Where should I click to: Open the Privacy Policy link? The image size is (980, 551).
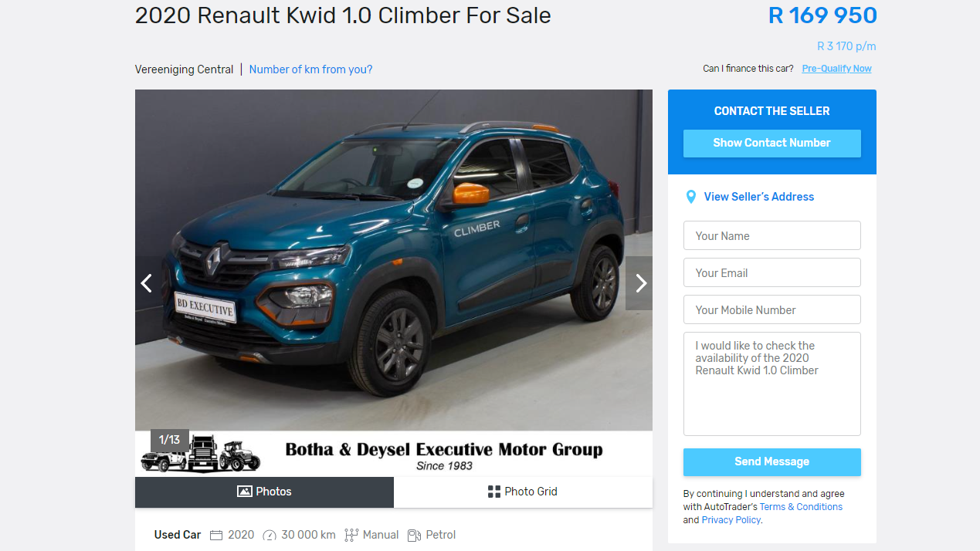(x=731, y=520)
